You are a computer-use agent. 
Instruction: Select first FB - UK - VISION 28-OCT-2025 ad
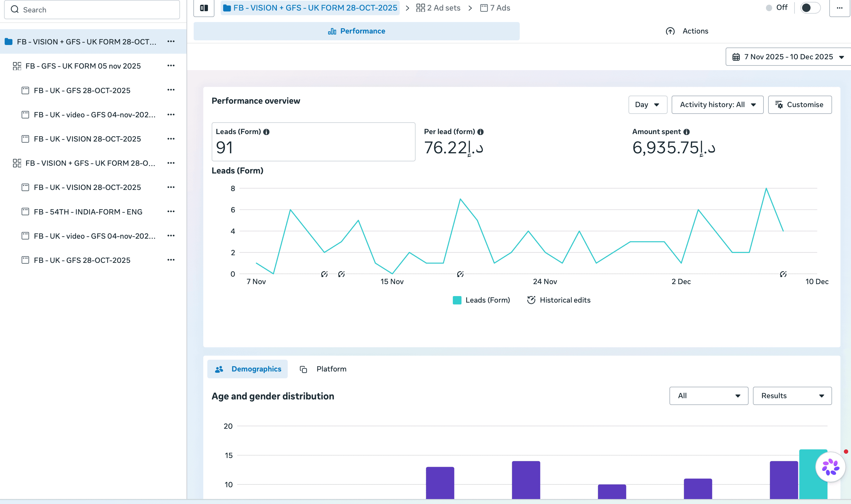pos(87,139)
